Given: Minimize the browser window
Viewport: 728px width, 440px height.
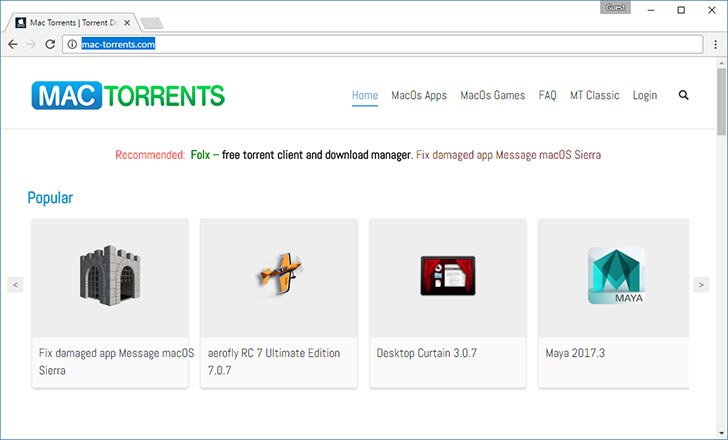Looking at the screenshot, I should pyautogui.click(x=651, y=10).
